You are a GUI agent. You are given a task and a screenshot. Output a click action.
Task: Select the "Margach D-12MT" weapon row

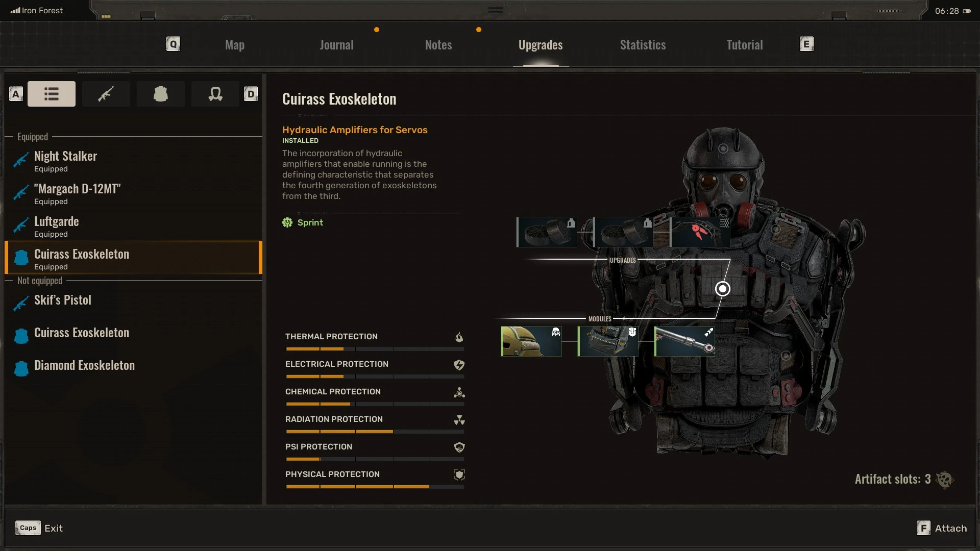134,193
